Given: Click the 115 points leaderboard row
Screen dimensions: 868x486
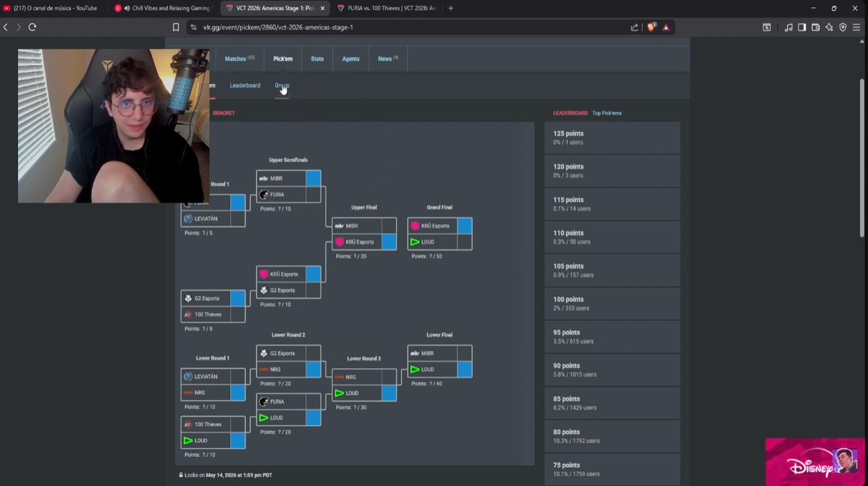Looking at the screenshot, I should click(x=612, y=204).
